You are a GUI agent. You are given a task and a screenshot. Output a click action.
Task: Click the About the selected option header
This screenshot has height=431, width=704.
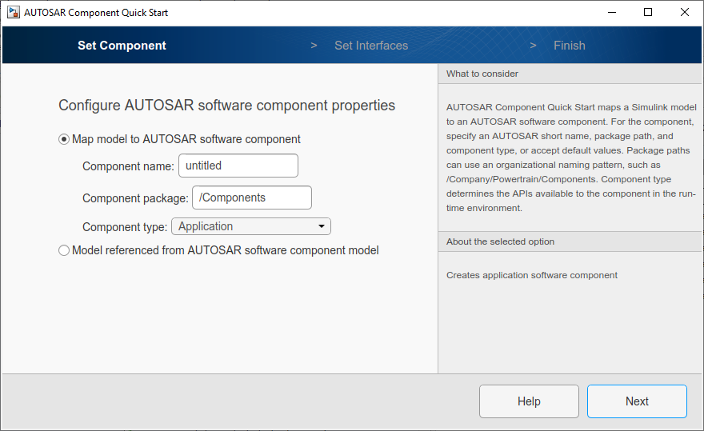(x=570, y=242)
